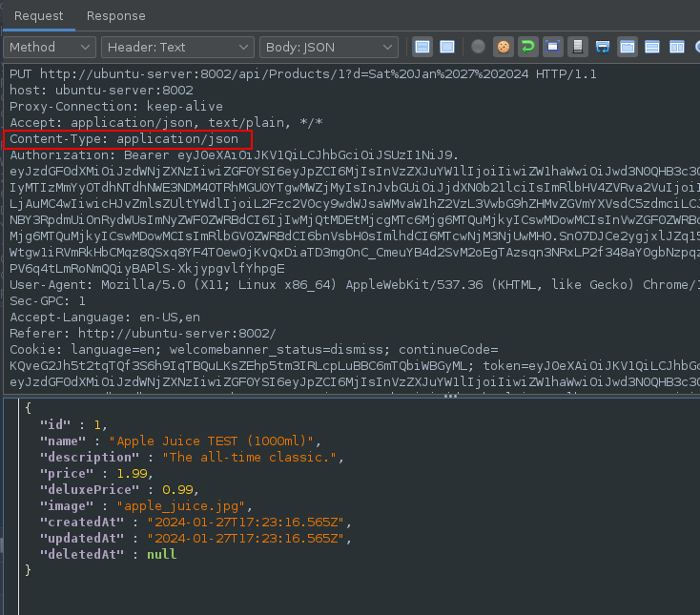Click the "The all-time classic." description value
Screen dimensions: 700x615
[x=249, y=457]
